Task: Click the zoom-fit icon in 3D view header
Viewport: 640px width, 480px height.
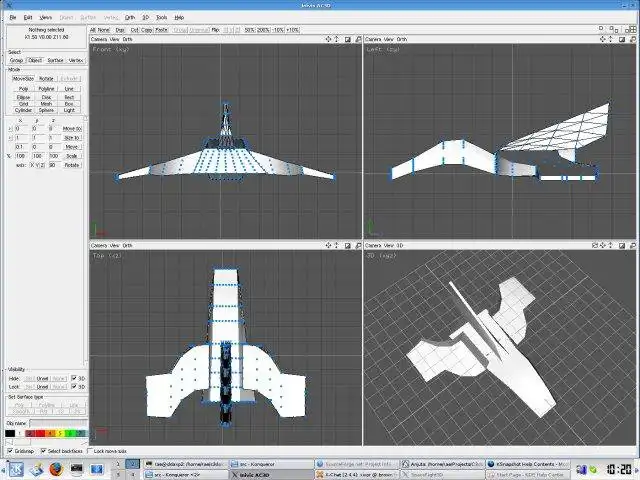Action: pyautogui.click(x=633, y=246)
